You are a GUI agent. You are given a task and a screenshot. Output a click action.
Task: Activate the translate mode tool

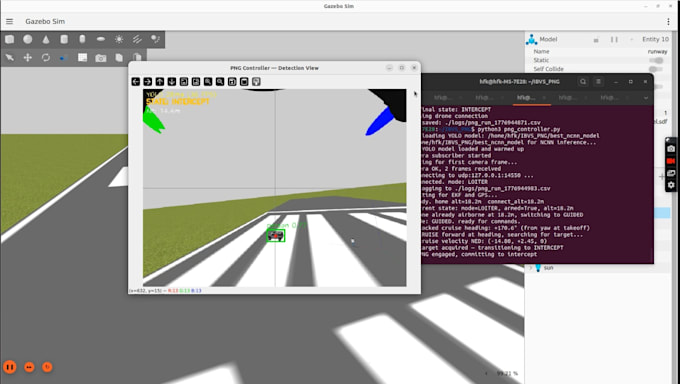28,58
